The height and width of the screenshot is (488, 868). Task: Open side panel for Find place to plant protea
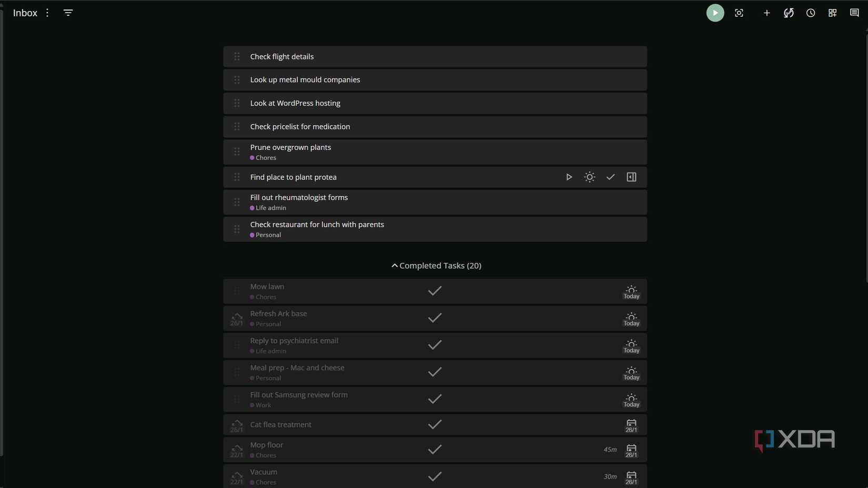[x=631, y=177]
